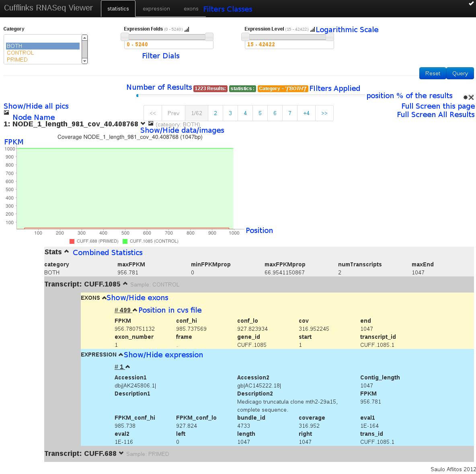Collapse expression entry #1

click(127, 367)
